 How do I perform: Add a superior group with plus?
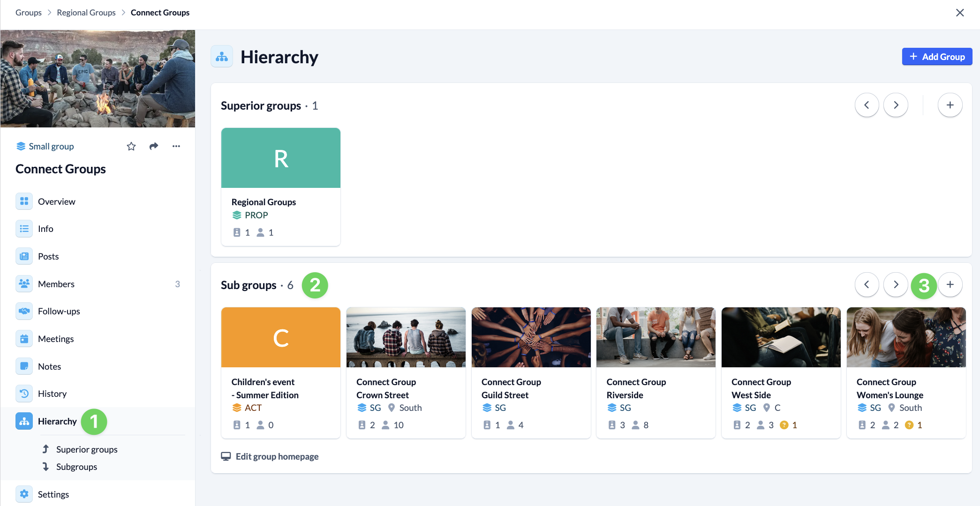click(950, 105)
